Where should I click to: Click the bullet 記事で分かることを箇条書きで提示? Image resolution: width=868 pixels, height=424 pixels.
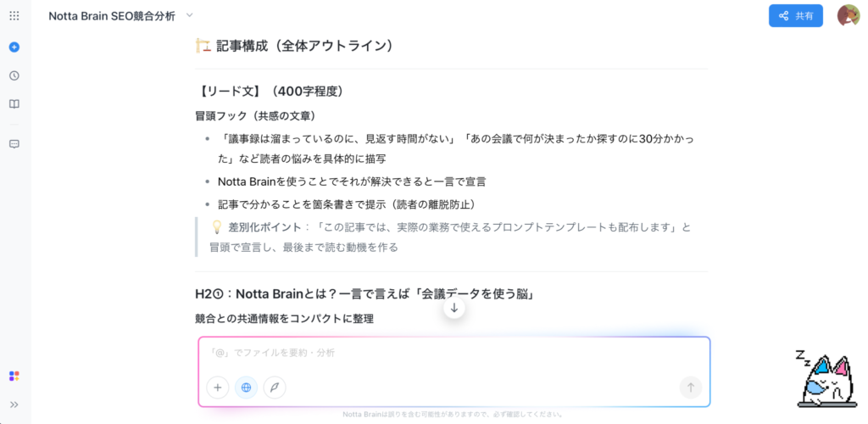click(x=347, y=204)
